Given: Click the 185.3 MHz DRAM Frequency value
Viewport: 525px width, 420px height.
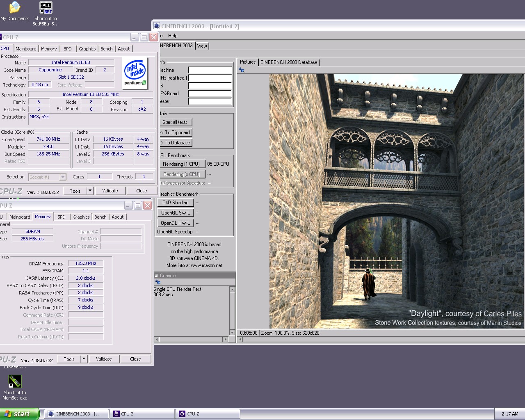Looking at the screenshot, I should tap(86, 263).
